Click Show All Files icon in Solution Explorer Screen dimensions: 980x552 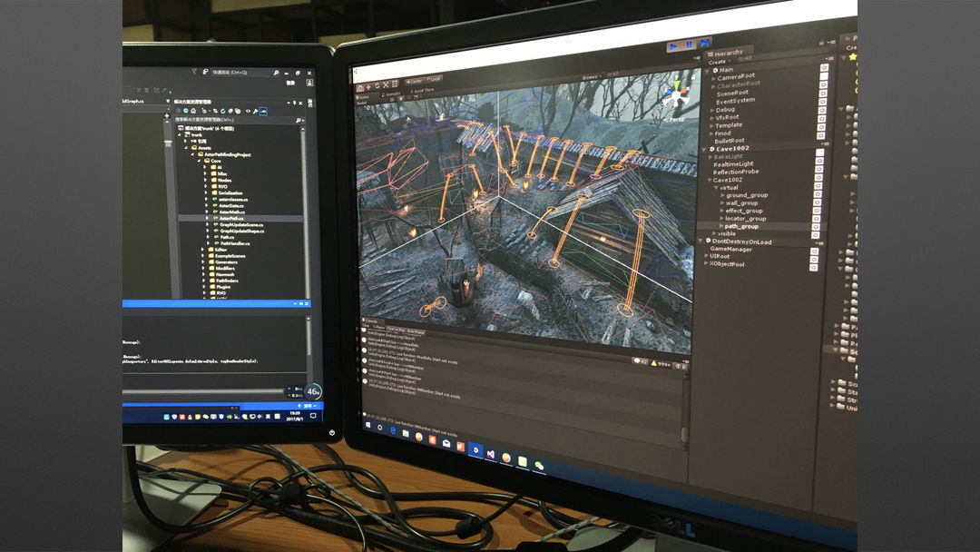point(238,112)
